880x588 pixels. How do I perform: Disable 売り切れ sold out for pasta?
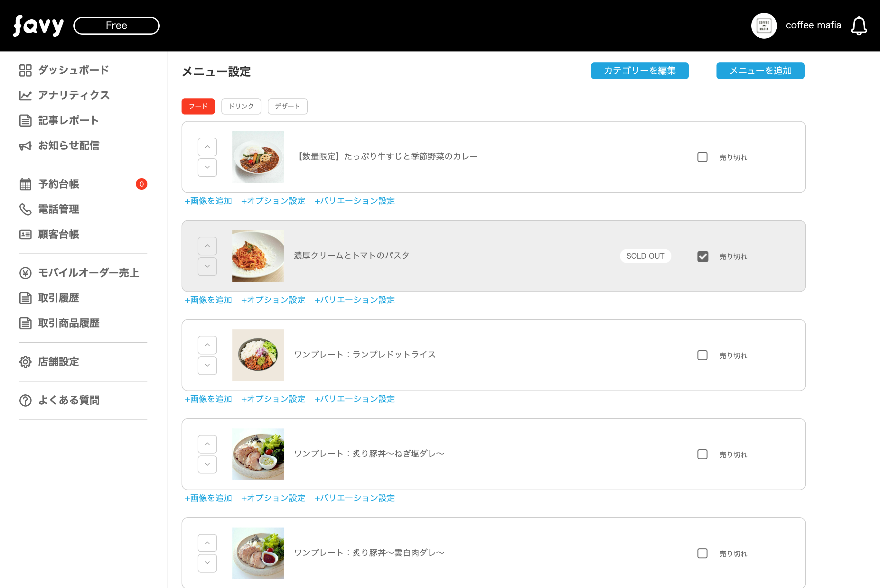tap(703, 256)
